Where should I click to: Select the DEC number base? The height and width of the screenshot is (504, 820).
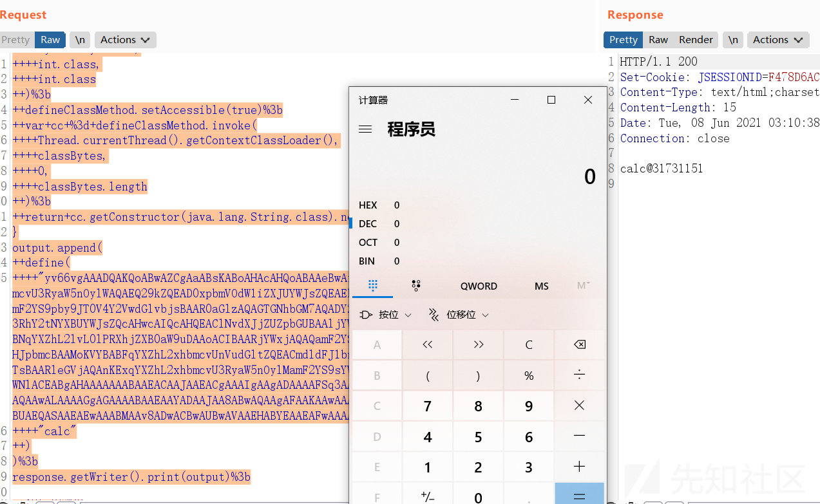coord(477,224)
